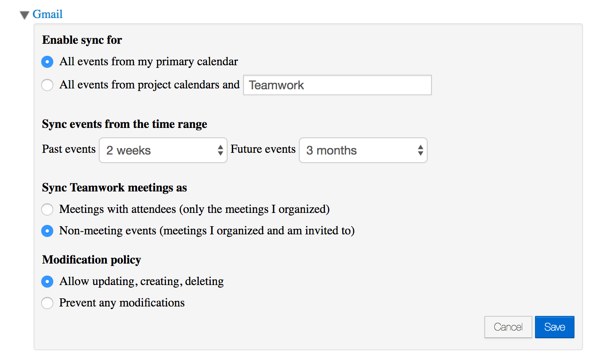
Task: Save the Gmail sync settings
Action: click(555, 327)
